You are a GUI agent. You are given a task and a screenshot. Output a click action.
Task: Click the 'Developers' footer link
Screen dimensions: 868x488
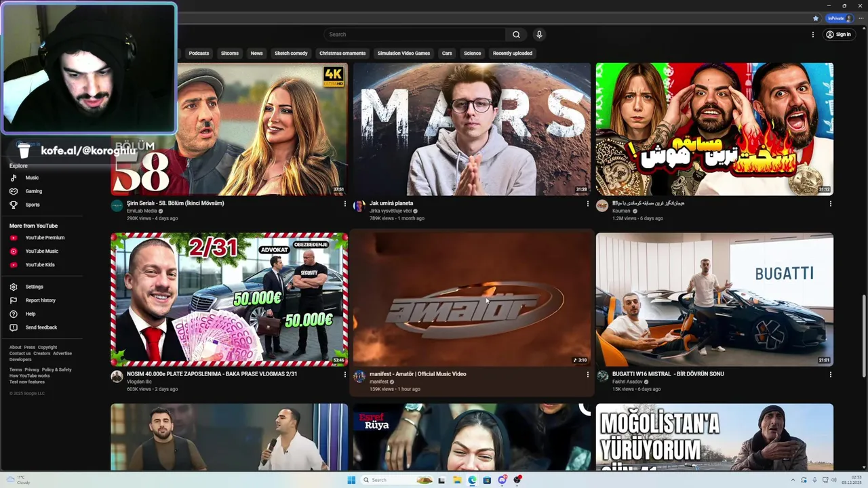coord(20,359)
